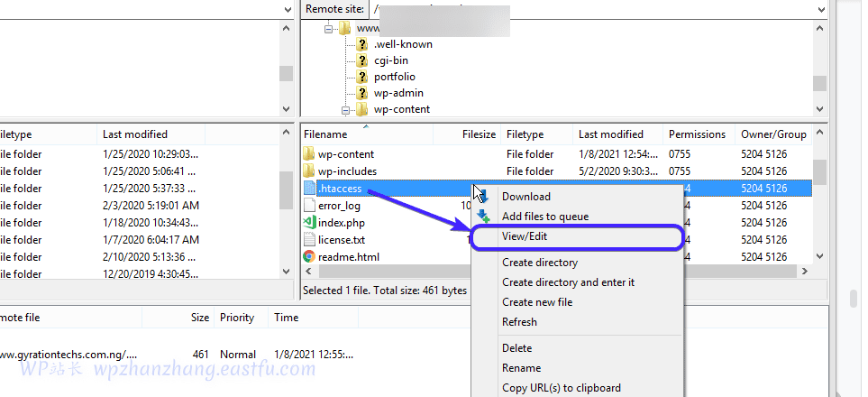Collapse the www tree node
The image size is (868, 397).
328,28
